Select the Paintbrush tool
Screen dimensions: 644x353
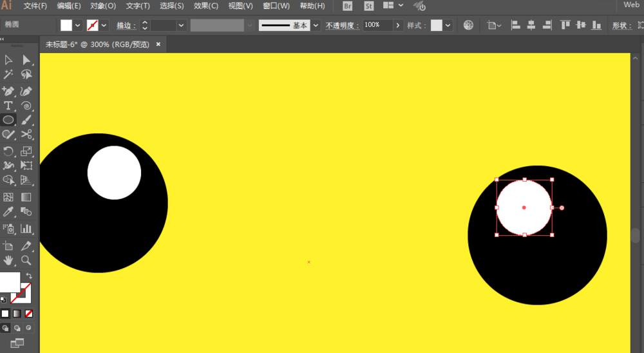26,120
